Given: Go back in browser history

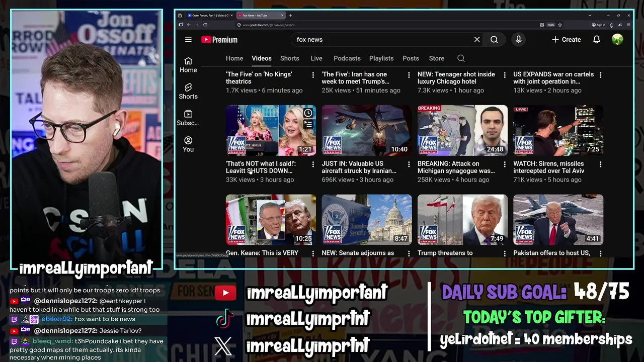Looking at the screenshot, I should click(x=189, y=25).
